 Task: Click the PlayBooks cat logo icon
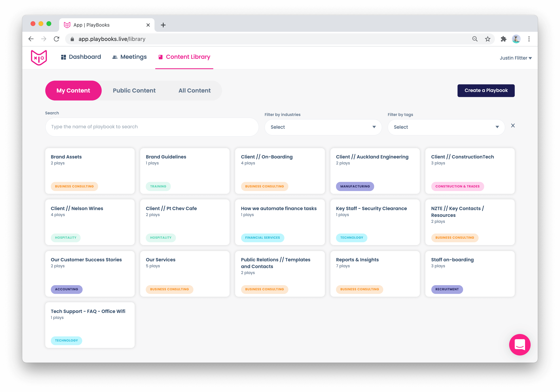pyautogui.click(x=39, y=58)
